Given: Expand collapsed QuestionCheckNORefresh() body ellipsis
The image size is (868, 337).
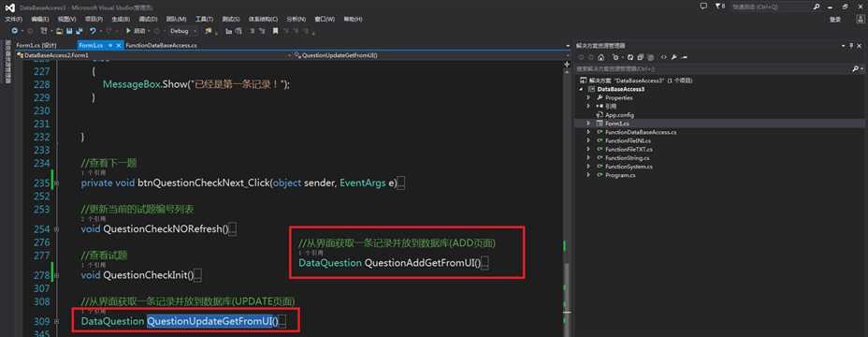Looking at the screenshot, I should coord(233,229).
